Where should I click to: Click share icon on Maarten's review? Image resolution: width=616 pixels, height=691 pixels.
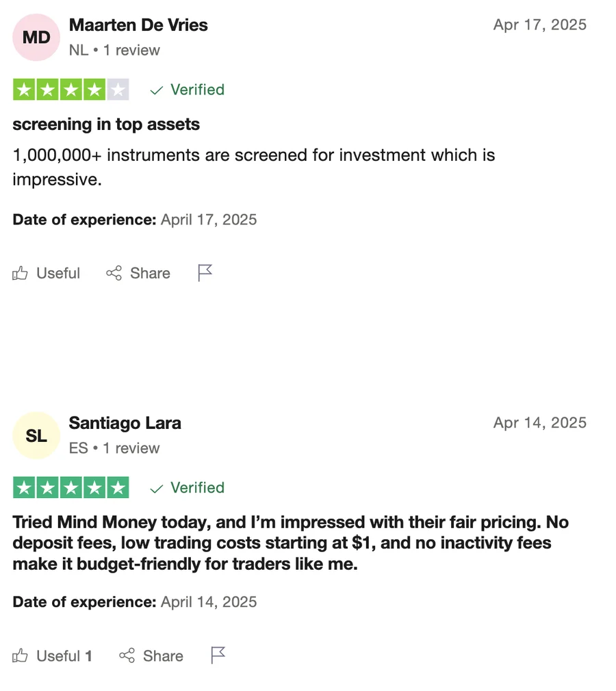pyautogui.click(x=114, y=274)
